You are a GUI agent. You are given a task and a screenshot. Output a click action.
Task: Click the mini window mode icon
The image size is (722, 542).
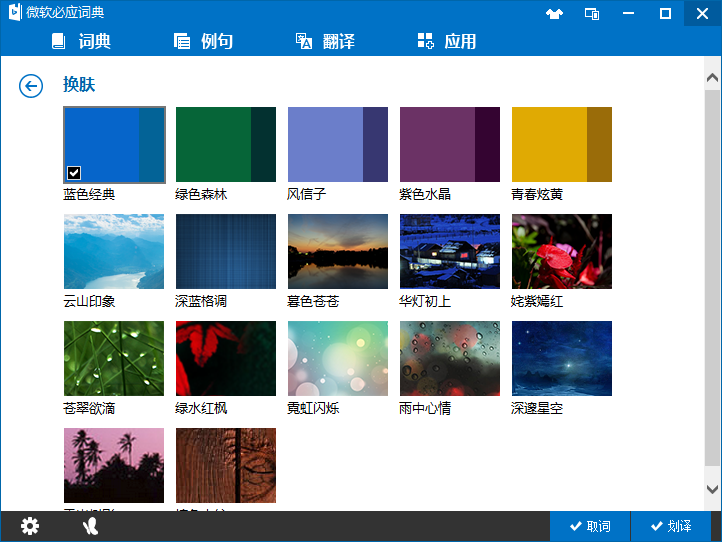pyautogui.click(x=592, y=14)
